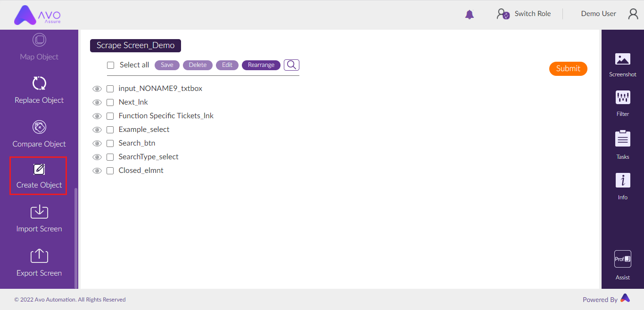Open the Compare Object tool
Image resolution: width=644 pixels, height=310 pixels.
tap(39, 134)
